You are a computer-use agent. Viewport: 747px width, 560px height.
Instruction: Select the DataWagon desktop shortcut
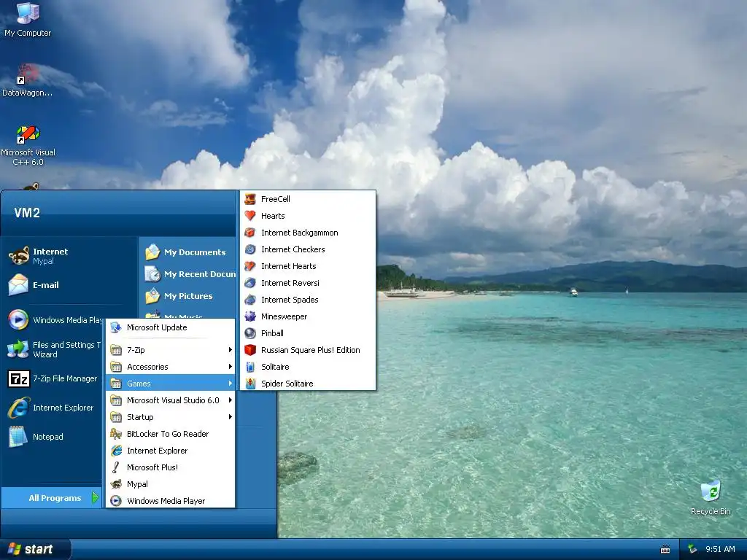click(x=27, y=80)
